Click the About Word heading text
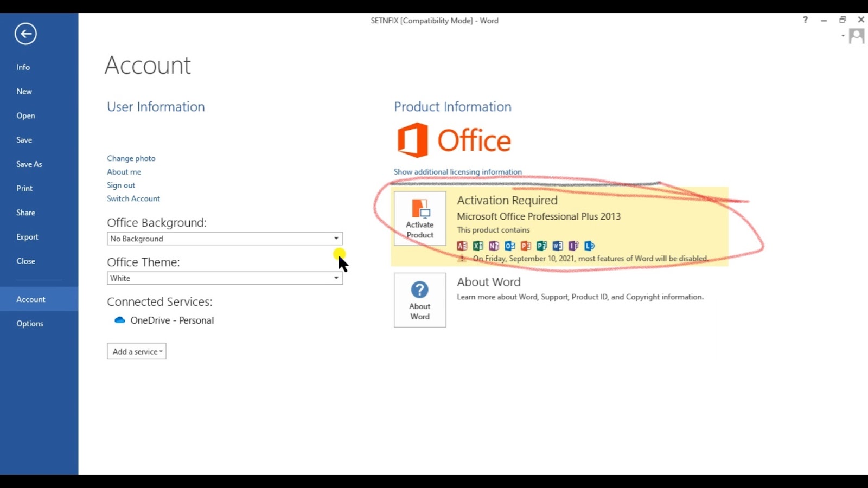 click(489, 282)
